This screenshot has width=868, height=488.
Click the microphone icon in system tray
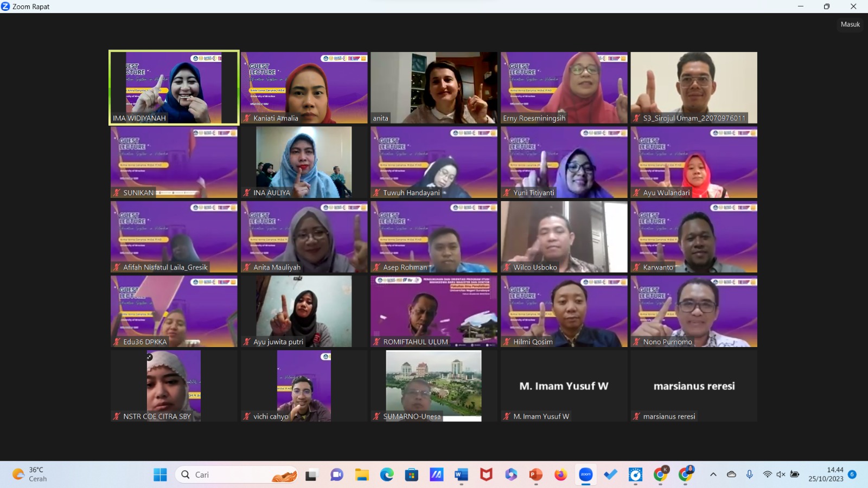[749, 474]
